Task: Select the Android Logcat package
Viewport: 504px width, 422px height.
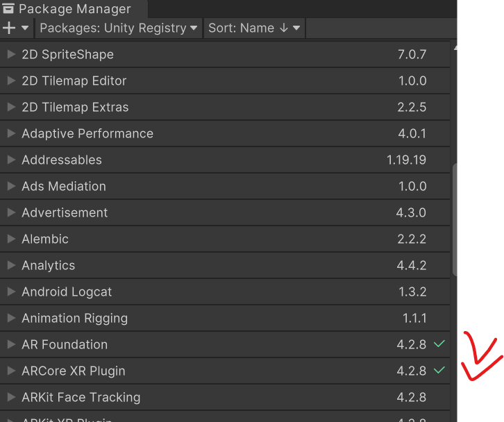Action: (225, 292)
